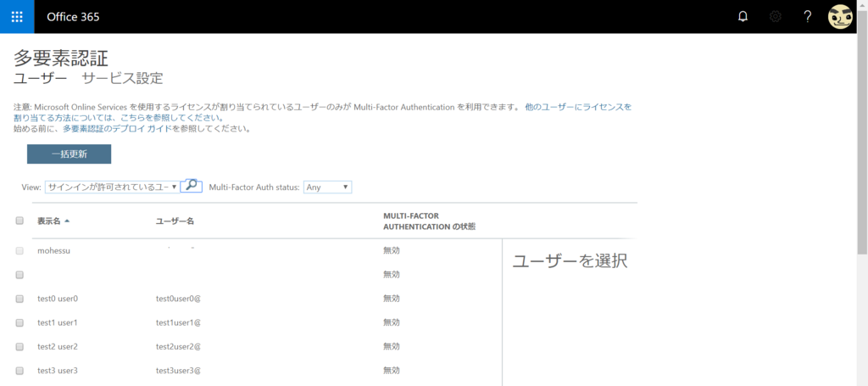868x386 pixels.
Task: Click the test3user3@ user name
Action: click(x=178, y=371)
